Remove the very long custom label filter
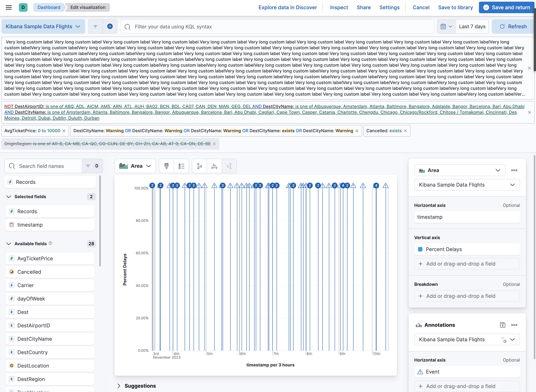 [x=529, y=68]
